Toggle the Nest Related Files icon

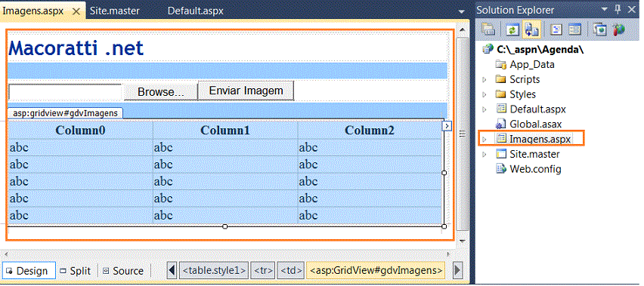pyautogui.click(x=532, y=29)
